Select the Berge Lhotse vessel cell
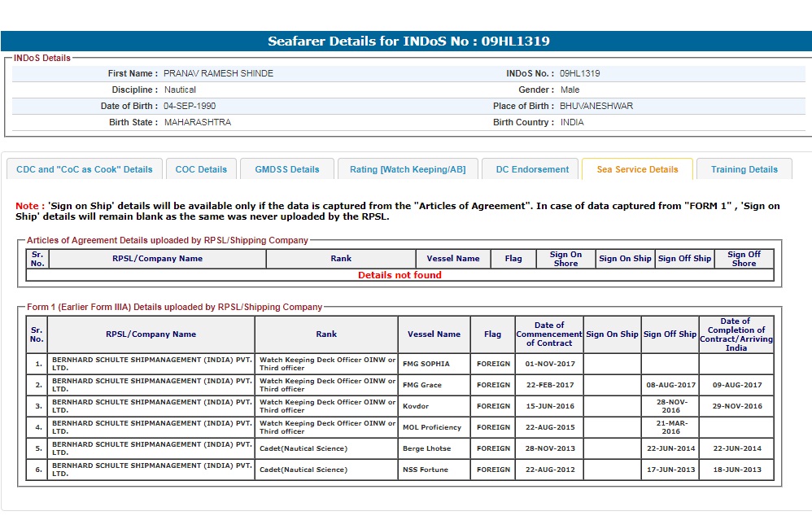The height and width of the screenshot is (520, 812). point(426,448)
